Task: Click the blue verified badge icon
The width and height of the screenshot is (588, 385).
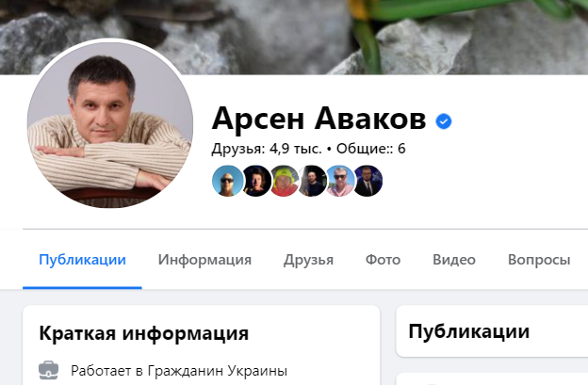Action: coord(444,121)
